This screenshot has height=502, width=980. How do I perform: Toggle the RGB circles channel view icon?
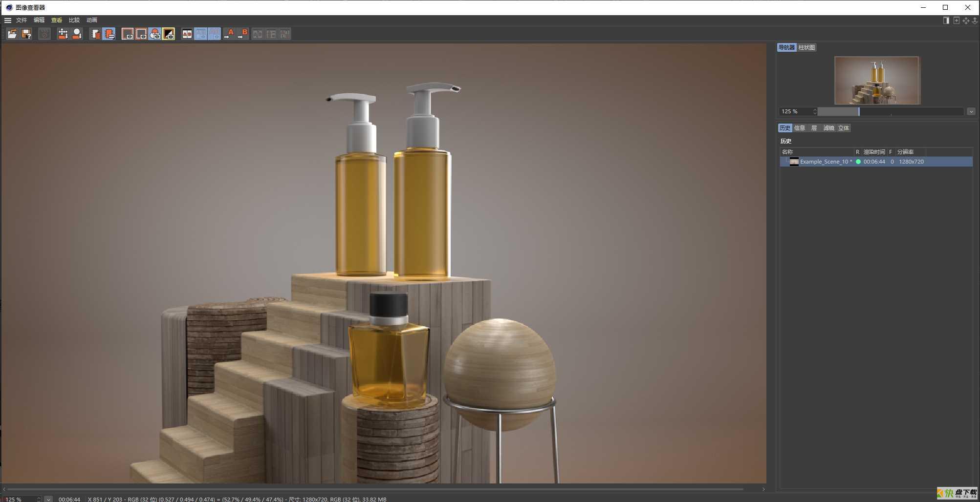[x=155, y=34]
